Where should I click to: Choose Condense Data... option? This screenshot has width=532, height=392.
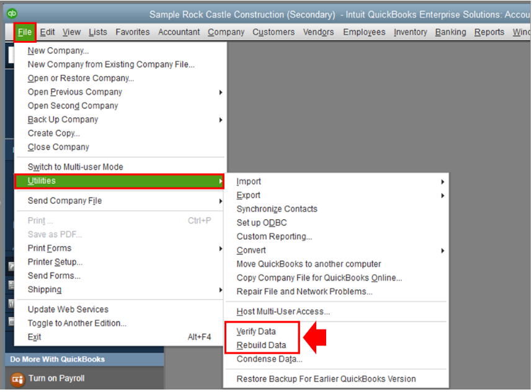[x=336, y=359]
